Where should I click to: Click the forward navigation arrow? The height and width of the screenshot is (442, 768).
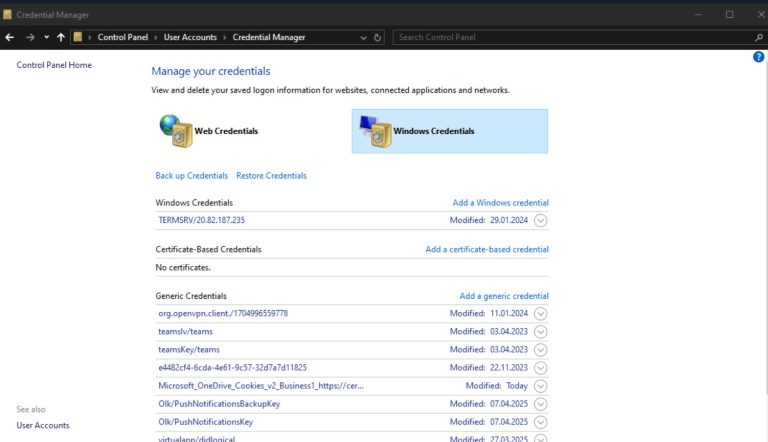point(30,37)
